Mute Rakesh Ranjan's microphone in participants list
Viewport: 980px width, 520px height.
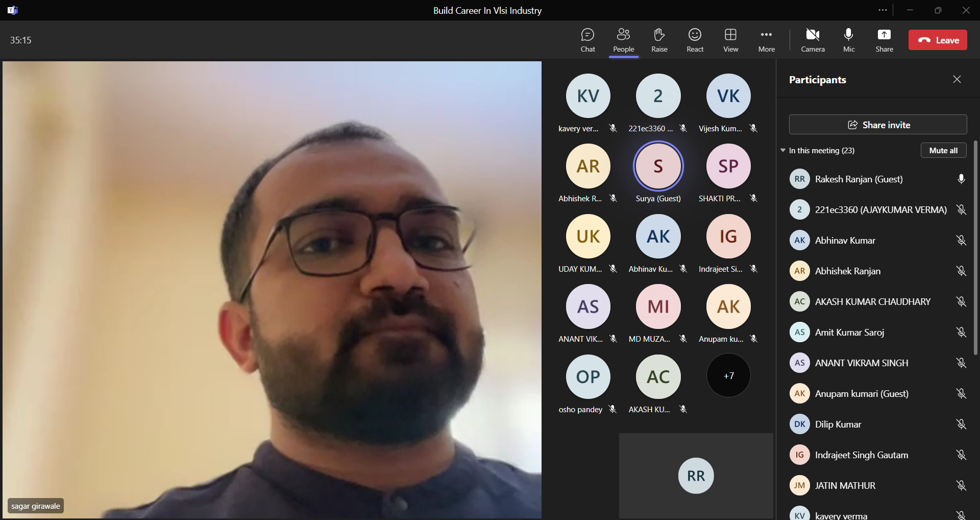point(961,179)
